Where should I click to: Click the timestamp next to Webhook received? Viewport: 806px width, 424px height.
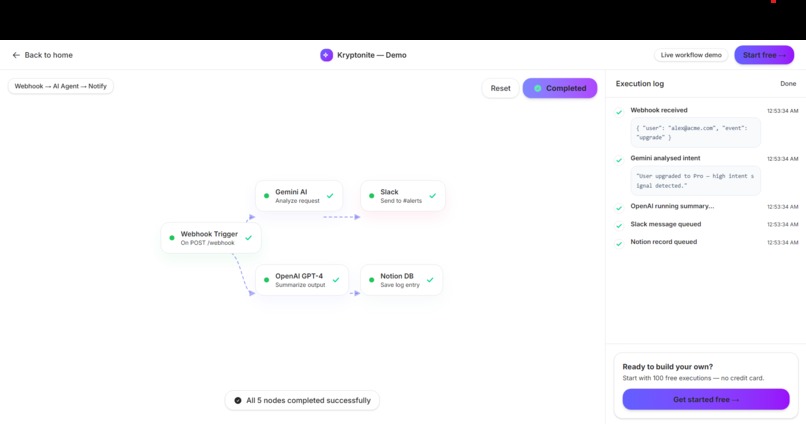782,111
